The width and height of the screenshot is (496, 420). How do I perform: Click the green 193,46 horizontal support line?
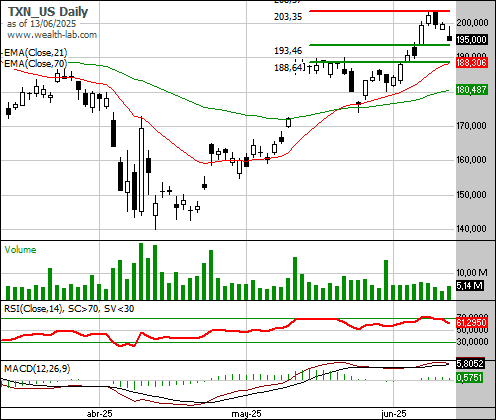pos(380,45)
